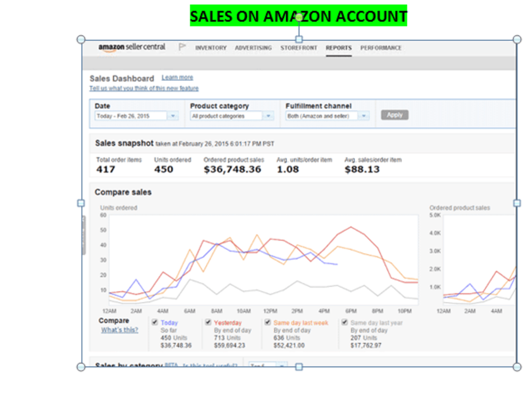Click the 636 Units last week figure
This screenshot has width=532, height=399.
287,338
